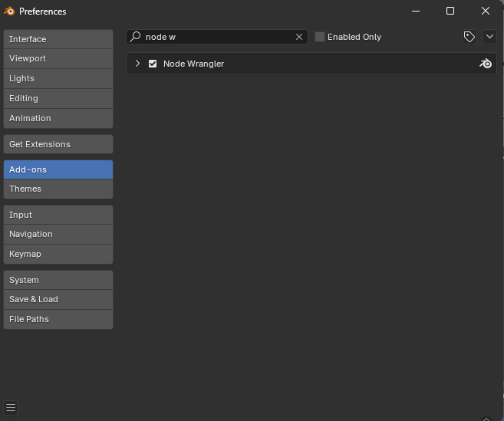
Task: Click the Blender icon in title bar
Action: tap(9, 12)
